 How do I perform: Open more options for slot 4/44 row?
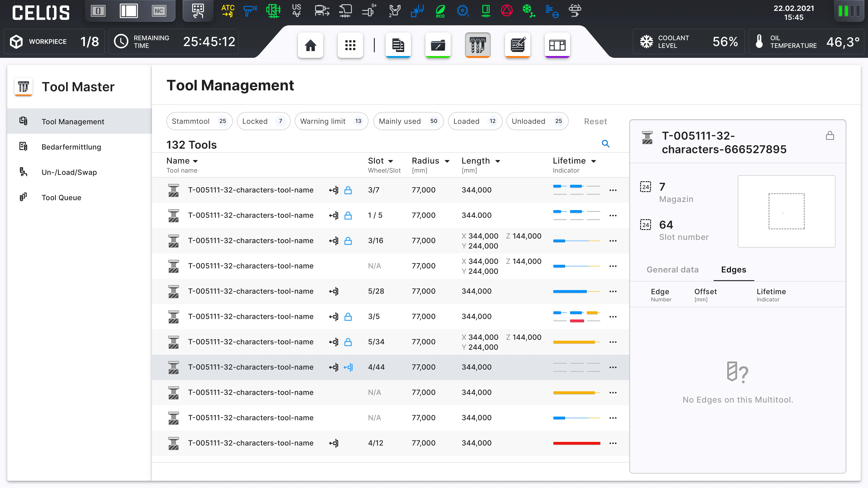pos(613,368)
